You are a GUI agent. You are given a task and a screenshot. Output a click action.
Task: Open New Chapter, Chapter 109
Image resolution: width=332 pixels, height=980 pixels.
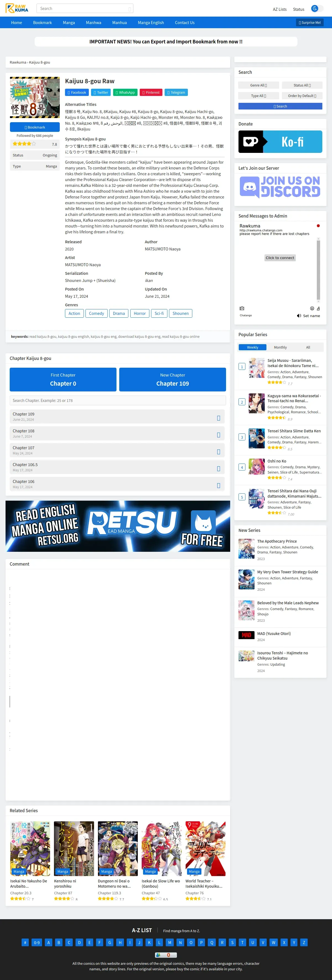tap(172, 379)
